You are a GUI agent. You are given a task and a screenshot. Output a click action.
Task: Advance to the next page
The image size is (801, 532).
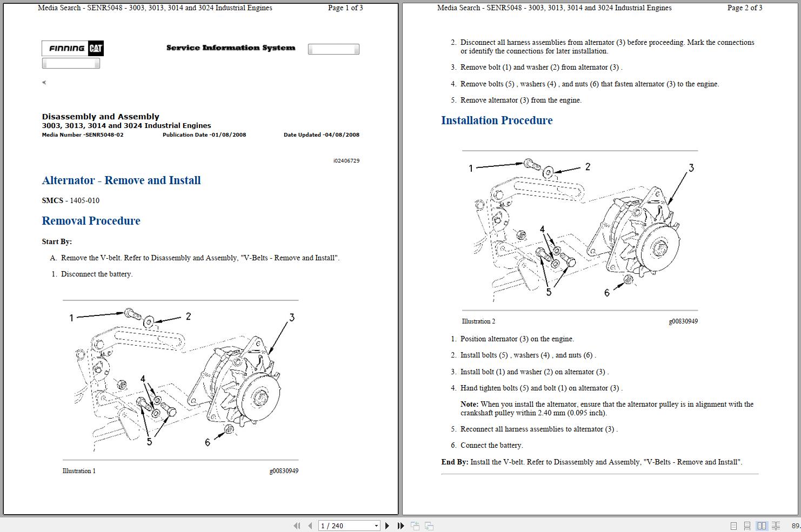[x=388, y=525]
